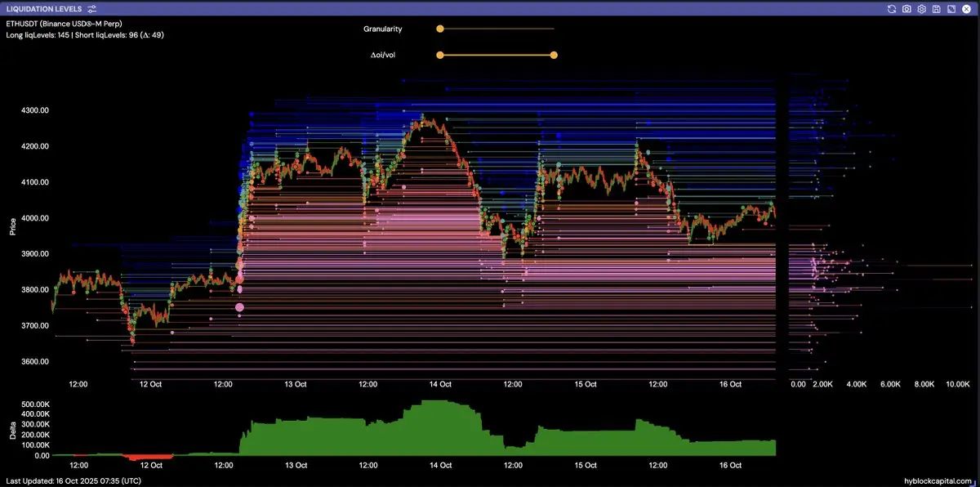Open the filter sliders icon beside Liquidation Levels
The width and height of the screenshot is (980, 487).
(x=91, y=8)
